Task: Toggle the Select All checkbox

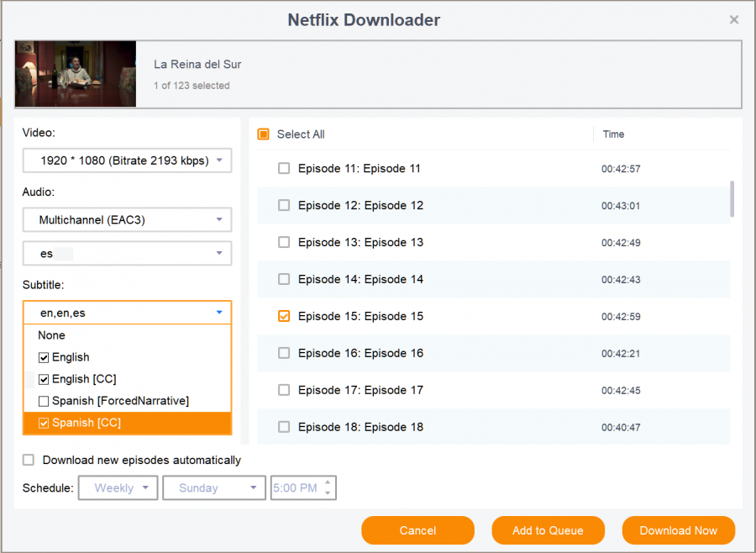Action: point(263,134)
